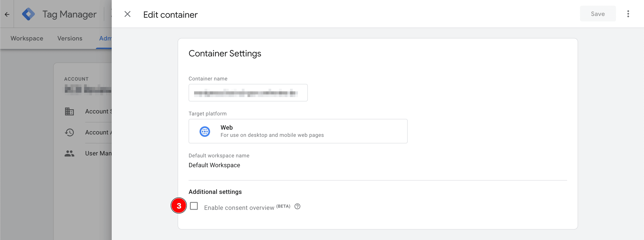Click the Tag Manager title text
This screenshot has width=644, height=240.
coord(69,14)
